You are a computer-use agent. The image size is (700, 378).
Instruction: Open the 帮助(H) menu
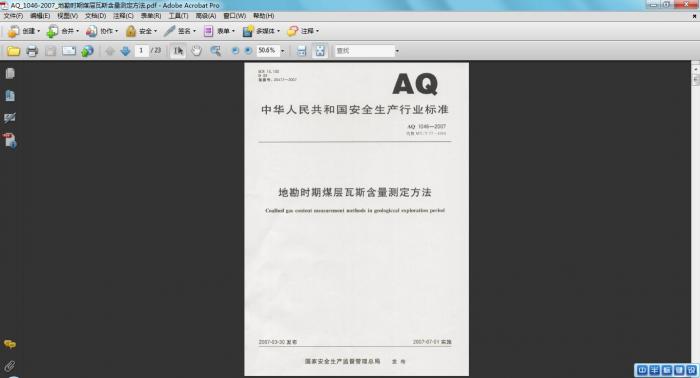263,16
